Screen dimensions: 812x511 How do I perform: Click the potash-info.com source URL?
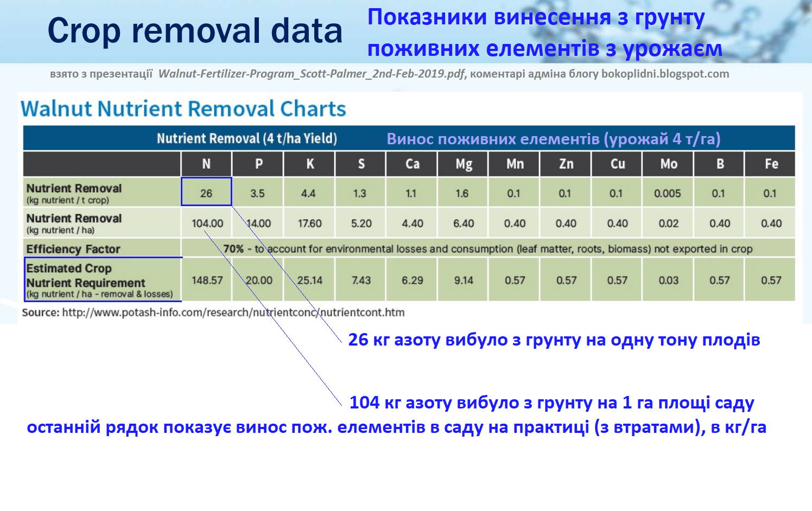tap(233, 312)
